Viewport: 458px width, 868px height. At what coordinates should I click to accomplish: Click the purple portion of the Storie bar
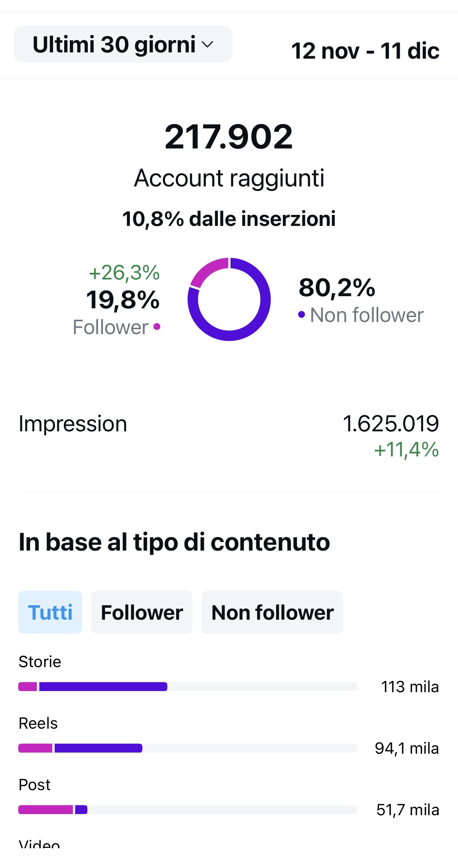[103, 687]
